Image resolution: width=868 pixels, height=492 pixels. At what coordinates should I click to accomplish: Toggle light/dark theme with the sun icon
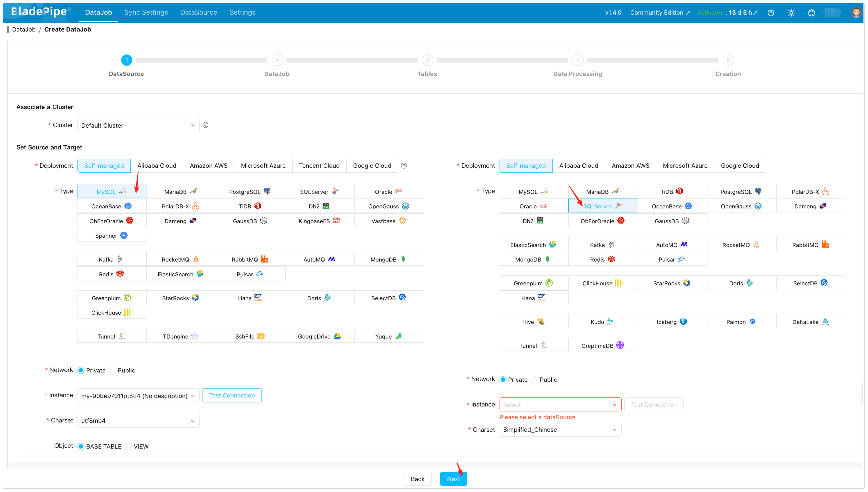(791, 12)
